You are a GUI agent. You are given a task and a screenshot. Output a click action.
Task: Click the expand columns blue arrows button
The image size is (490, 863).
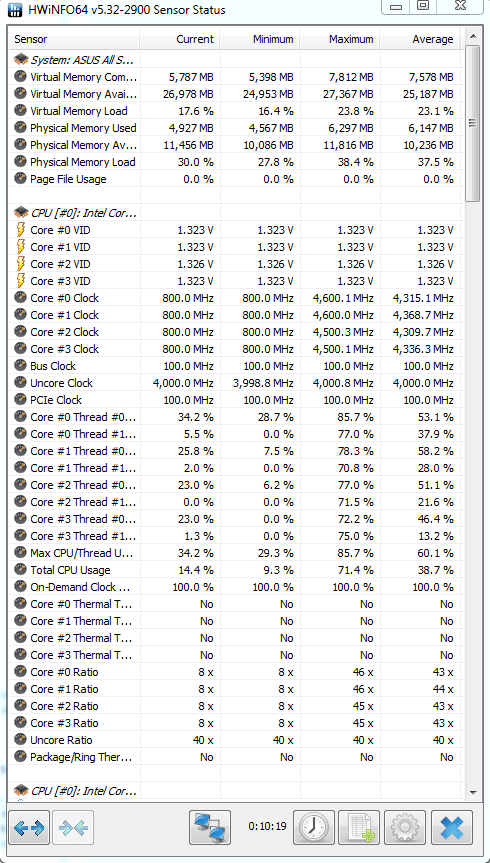point(29,827)
